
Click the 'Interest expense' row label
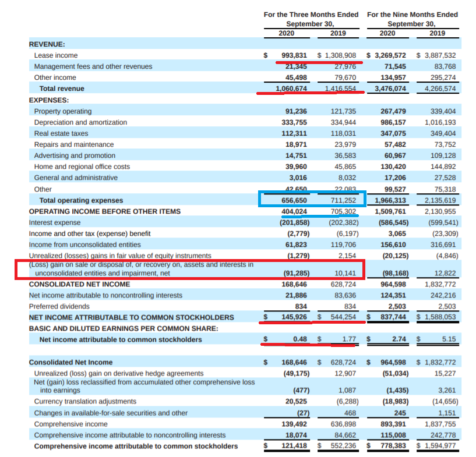(x=55, y=222)
